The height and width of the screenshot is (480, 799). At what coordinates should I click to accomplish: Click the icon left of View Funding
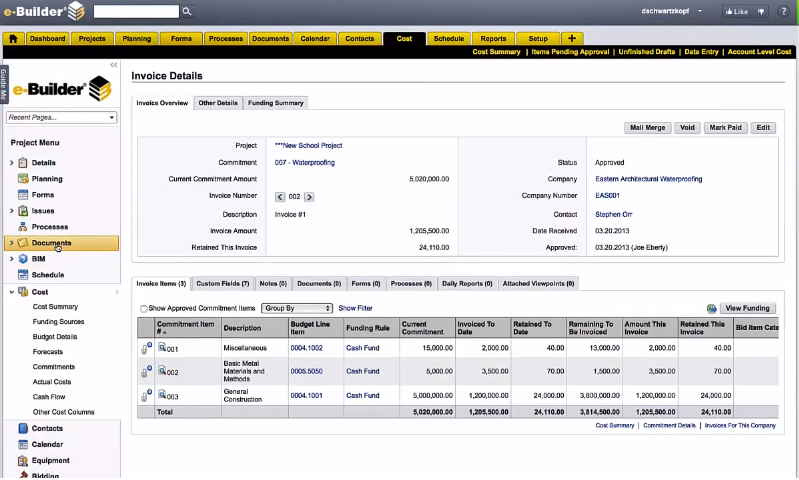tap(711, 309)
